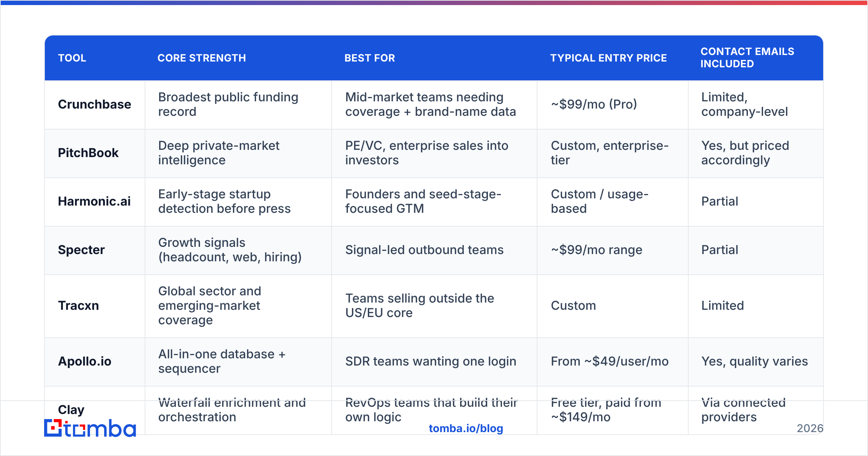Select the PitchBook tool name

[88, 153]
